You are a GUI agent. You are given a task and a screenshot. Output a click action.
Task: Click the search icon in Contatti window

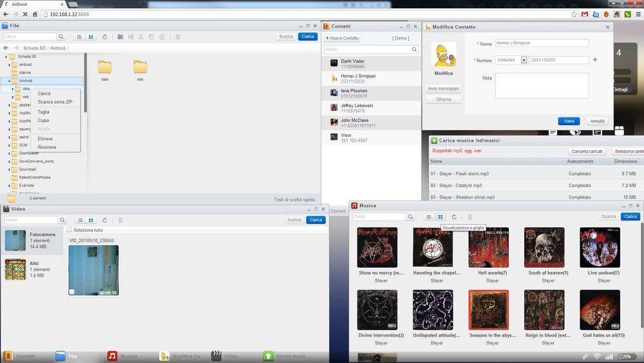[x=414, y=50]
